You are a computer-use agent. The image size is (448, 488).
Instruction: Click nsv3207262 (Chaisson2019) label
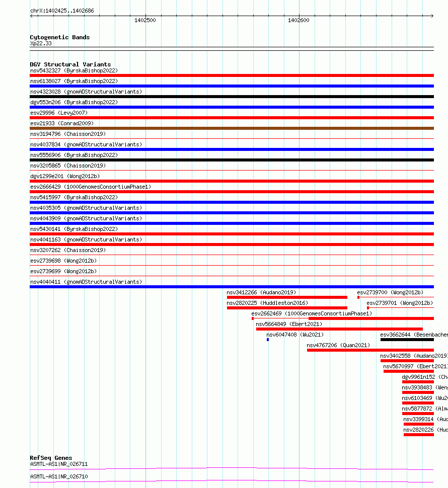coord(68,251)
